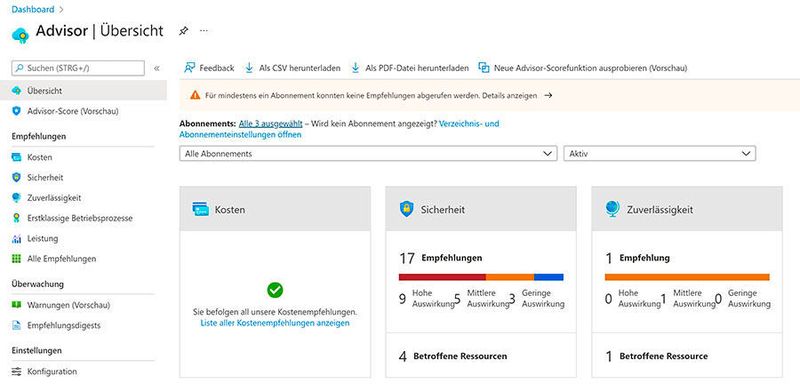Click the download icon for PDF export
The width and height of the screenshot is (800, 384).
[355, 68]
